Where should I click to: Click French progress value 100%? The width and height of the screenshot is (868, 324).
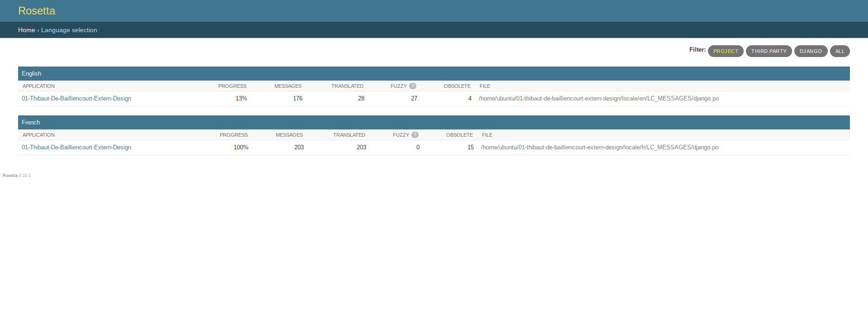point(241,147)
